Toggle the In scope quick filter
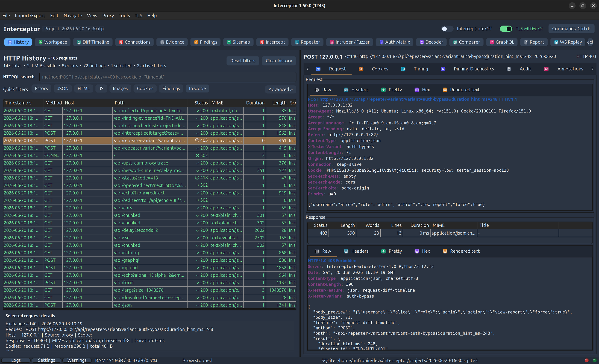599x364 pixels. [x=197, y=89]
